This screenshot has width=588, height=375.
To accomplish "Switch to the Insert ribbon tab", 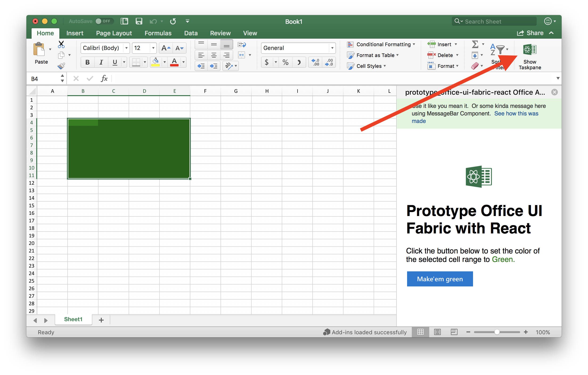I will coord(75,33).
